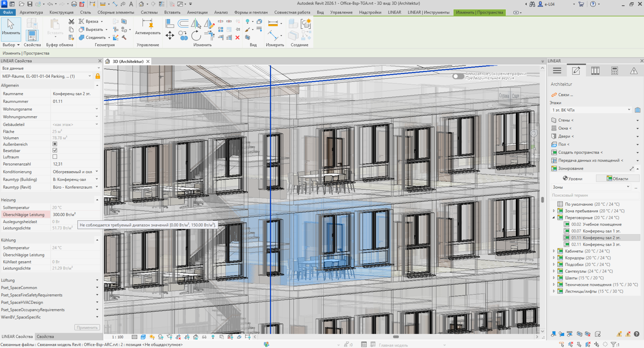Click the lock icon beside MEP-Räume selector
Viewport: 644px width, 348px height.
(98, 76)
